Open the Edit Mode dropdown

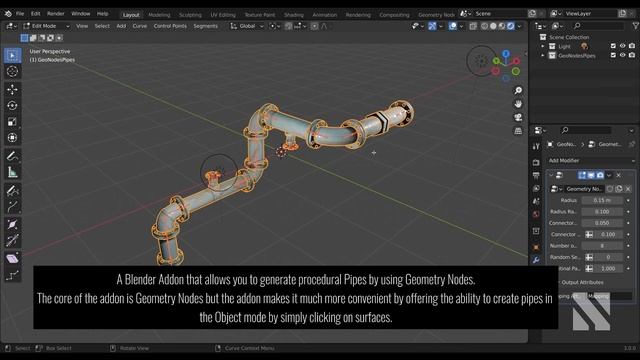[46, 26]
